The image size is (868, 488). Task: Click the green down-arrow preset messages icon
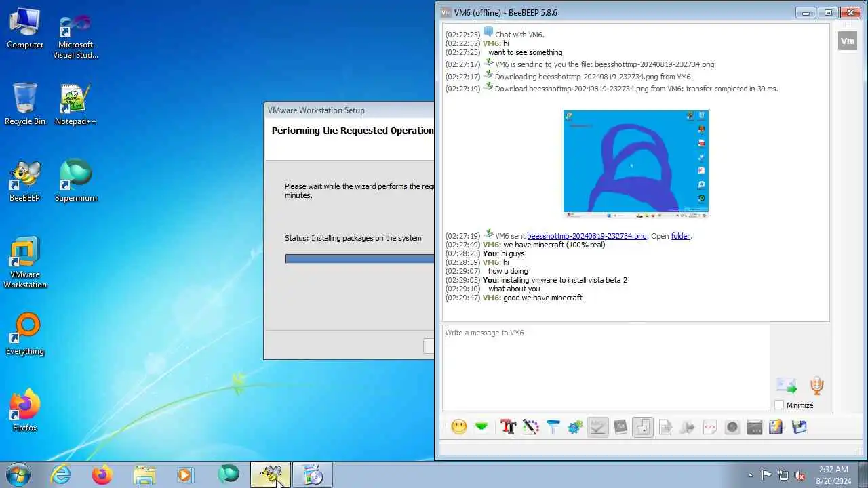tap(481, 427)
